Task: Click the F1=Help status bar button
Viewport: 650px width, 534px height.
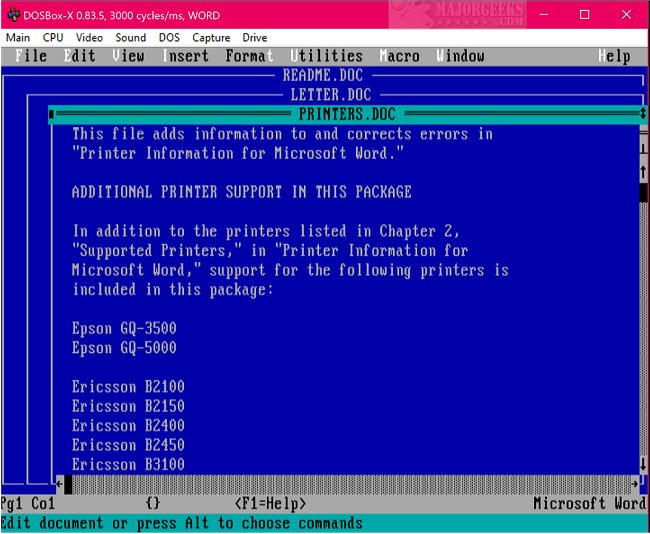Action: [270, 504]
